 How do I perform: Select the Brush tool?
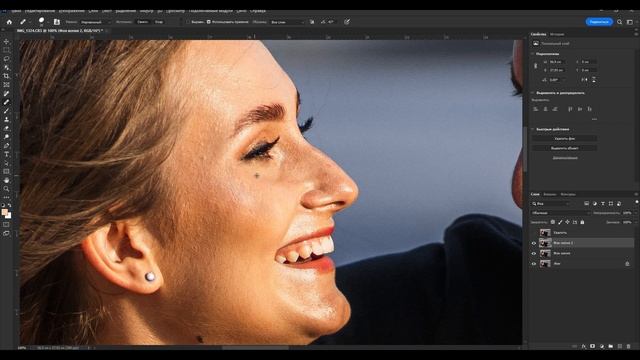point(6,111)
